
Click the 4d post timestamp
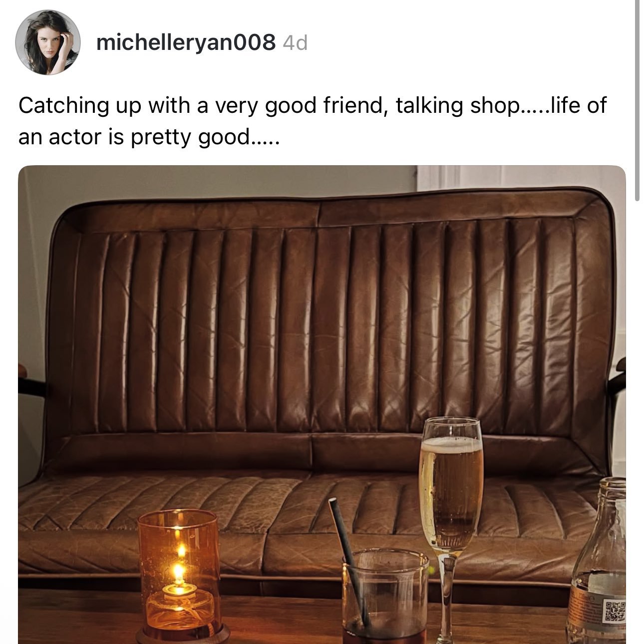[295, 43]
